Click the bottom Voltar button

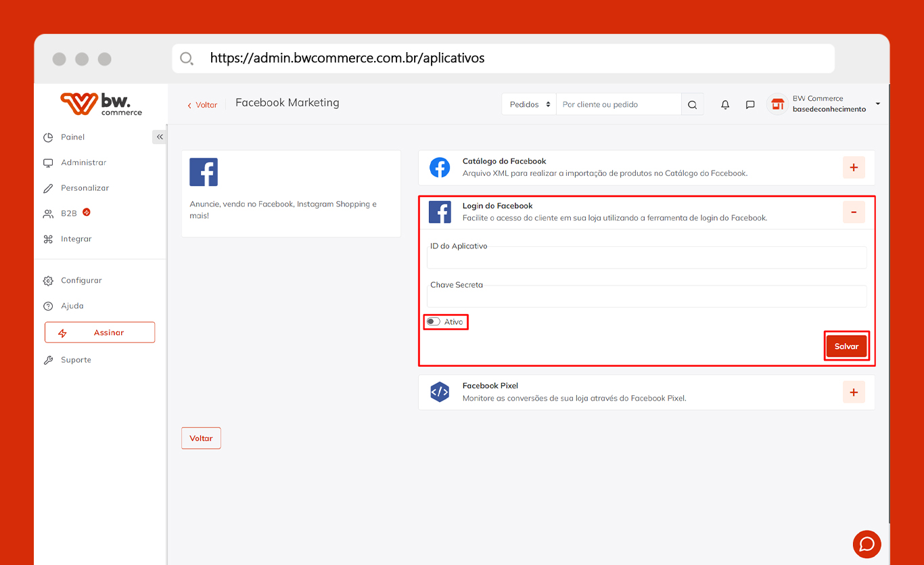pyautogui.click(x=201, y=438)
